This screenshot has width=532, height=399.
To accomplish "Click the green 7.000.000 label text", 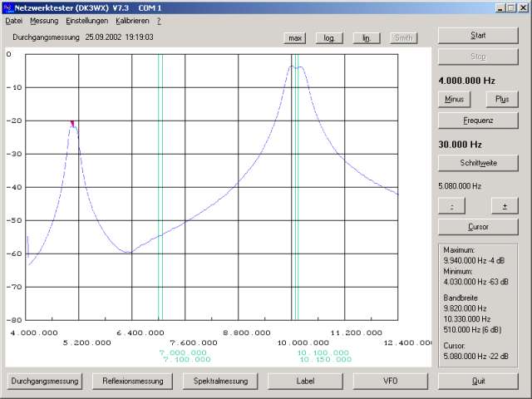I will point(183,352).
